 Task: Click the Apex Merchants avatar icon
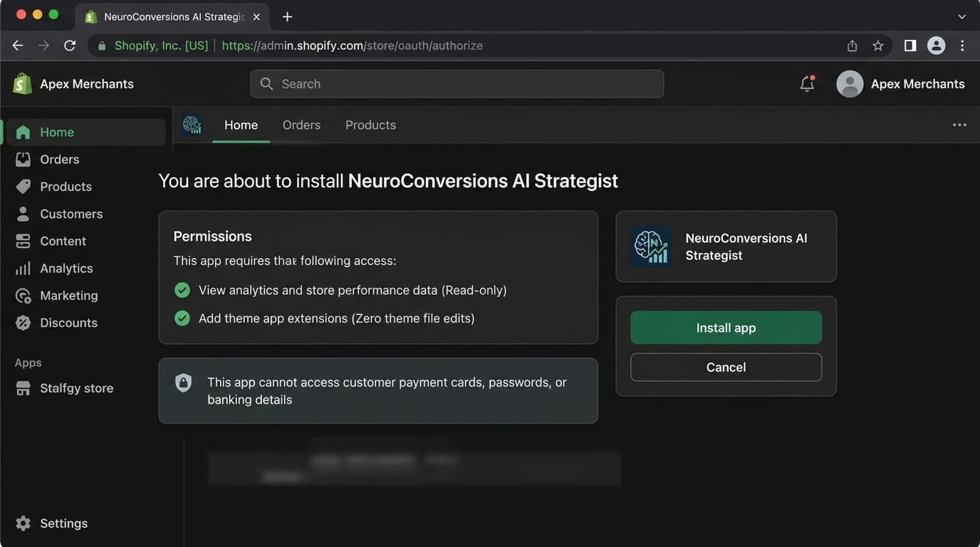(x=850, y=84)
